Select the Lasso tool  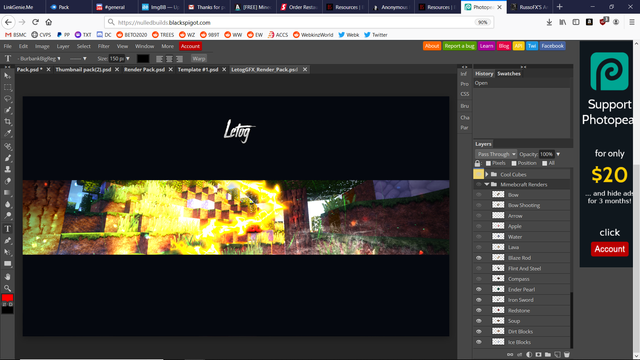(x=7, y=99)
